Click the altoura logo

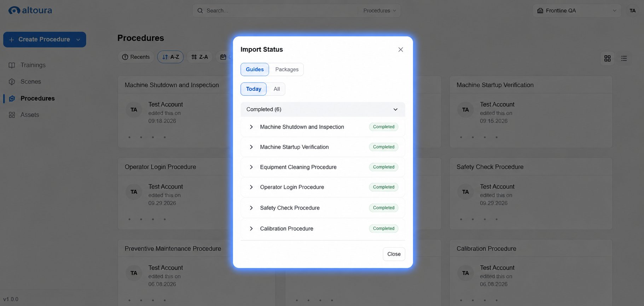[30, 10]
